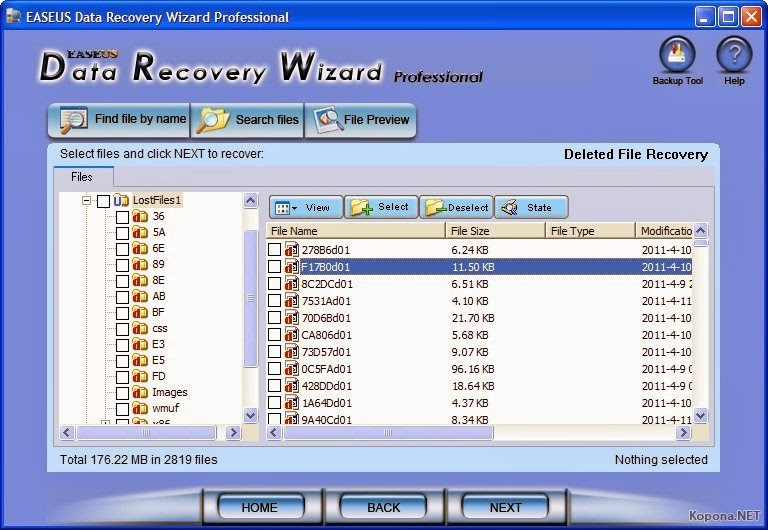Click file icon of 428DDd01
This screenshot has width=768, height=530.
tap(291, 386)
